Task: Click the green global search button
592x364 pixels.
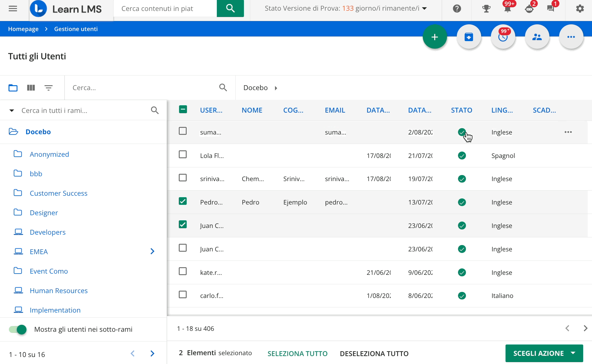Action: coord(230,9)
